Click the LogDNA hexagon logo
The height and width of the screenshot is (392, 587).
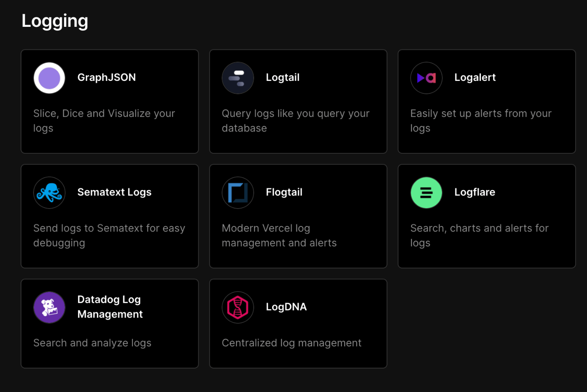[x=238, y=307]
